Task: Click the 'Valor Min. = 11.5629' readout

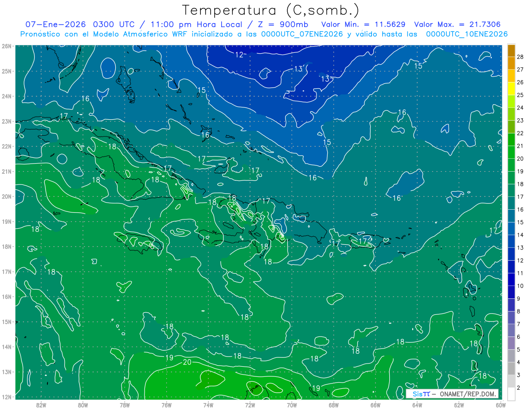Action: click(363, 24)
